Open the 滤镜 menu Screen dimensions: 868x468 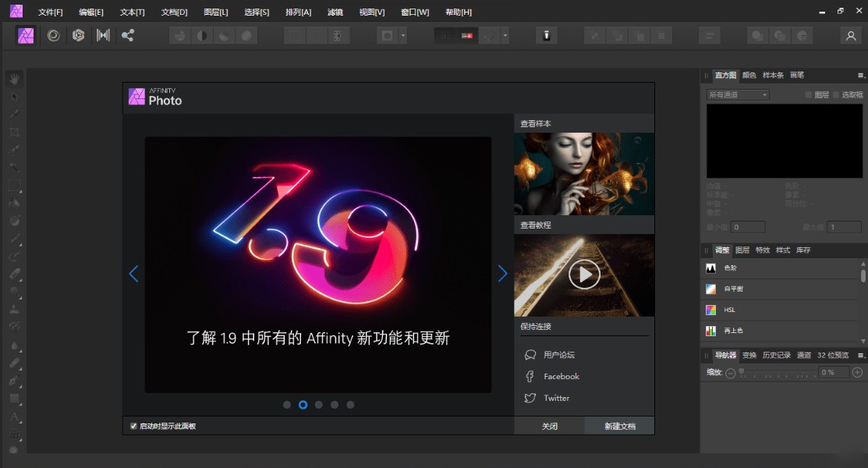point(335,12)
